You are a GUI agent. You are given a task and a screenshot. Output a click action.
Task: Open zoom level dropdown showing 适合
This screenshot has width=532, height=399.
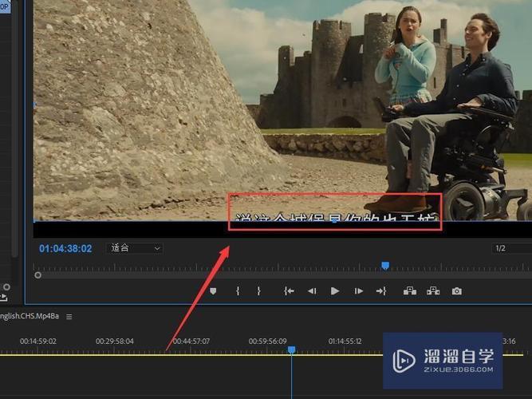134,248
